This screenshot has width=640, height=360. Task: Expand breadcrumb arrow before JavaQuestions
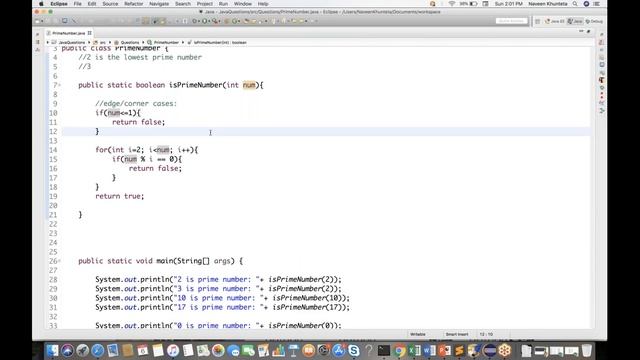click(x=48, y=42)
